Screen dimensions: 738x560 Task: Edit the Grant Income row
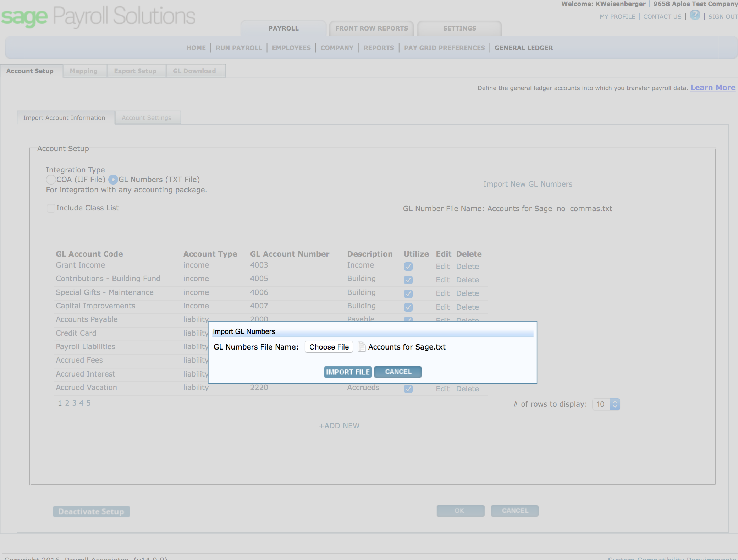pyautogui.click(x=443, y=267)
